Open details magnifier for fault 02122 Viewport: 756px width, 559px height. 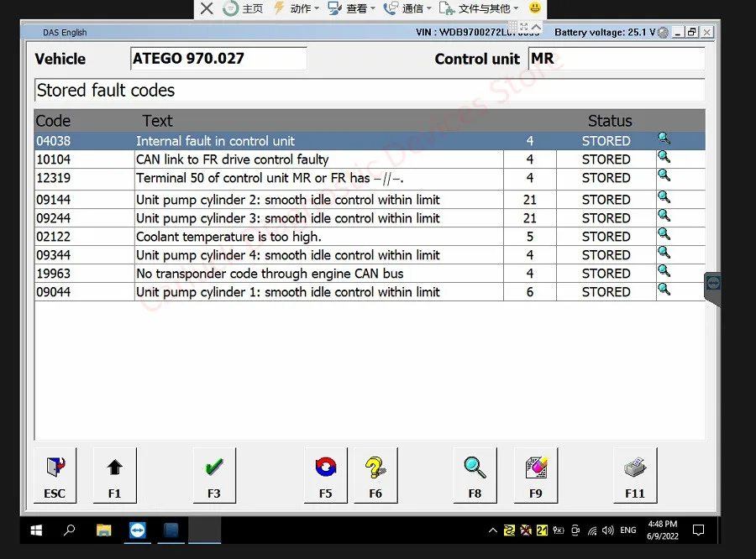[664, 233]
